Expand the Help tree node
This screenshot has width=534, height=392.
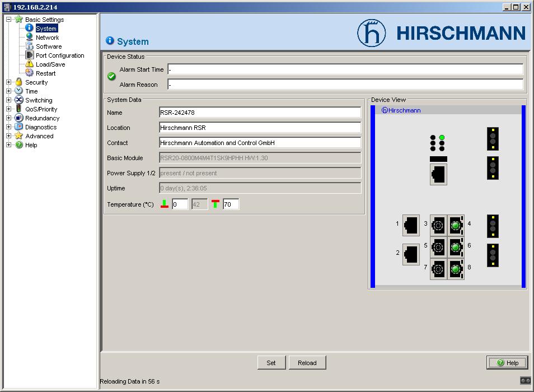8,144
